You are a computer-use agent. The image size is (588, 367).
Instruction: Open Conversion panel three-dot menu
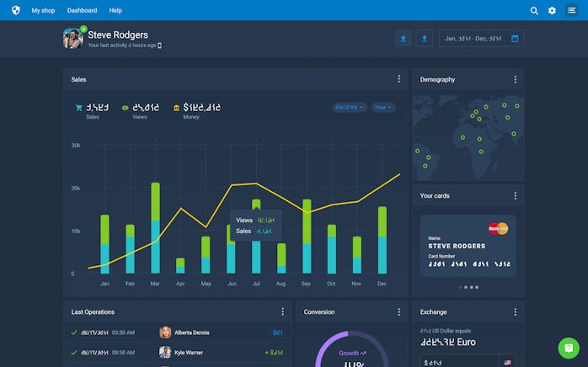[x=399, y=311]
